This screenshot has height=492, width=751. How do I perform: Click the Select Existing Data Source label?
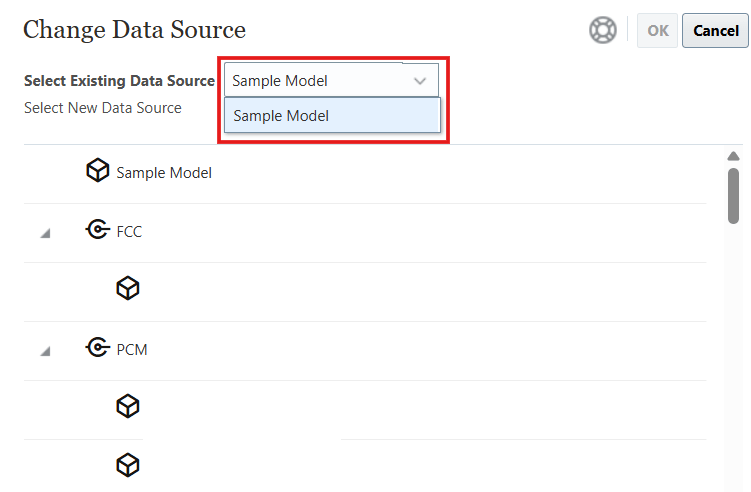119,81
